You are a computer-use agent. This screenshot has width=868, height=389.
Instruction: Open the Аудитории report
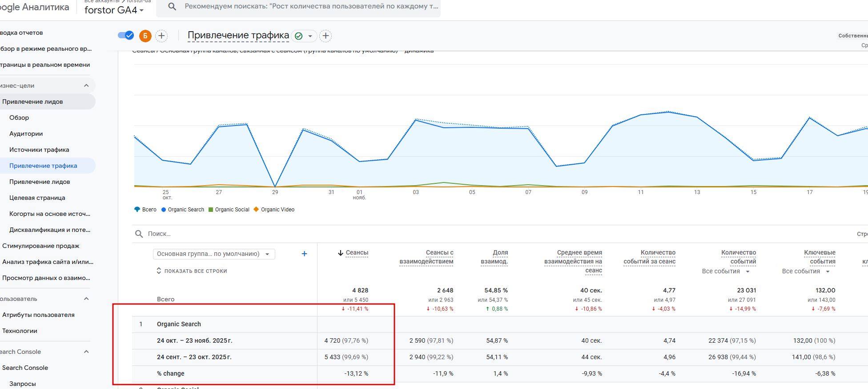pos(26,134)
